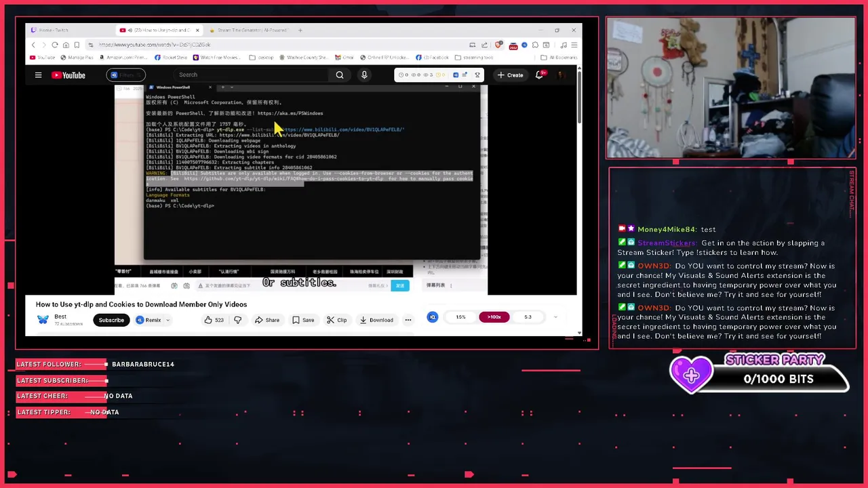Open the browser main menu
The image size is (868, 488).
(x=574, y=45)
